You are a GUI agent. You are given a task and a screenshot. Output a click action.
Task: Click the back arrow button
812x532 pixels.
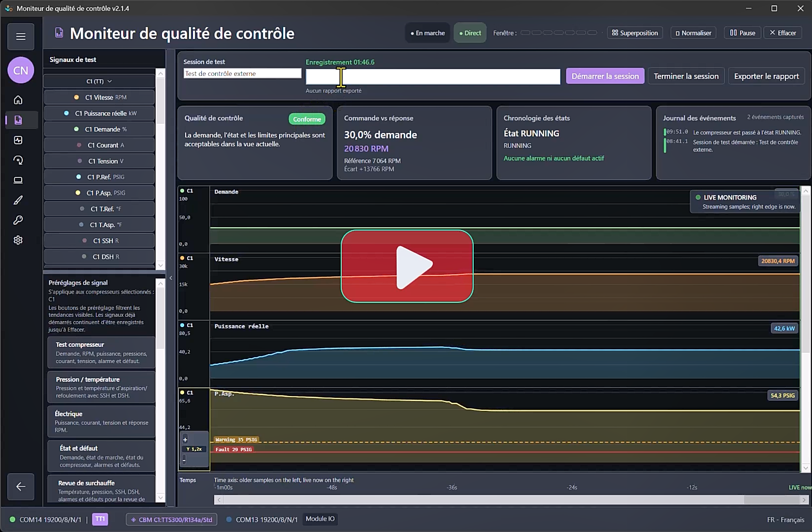coord(21,487)
